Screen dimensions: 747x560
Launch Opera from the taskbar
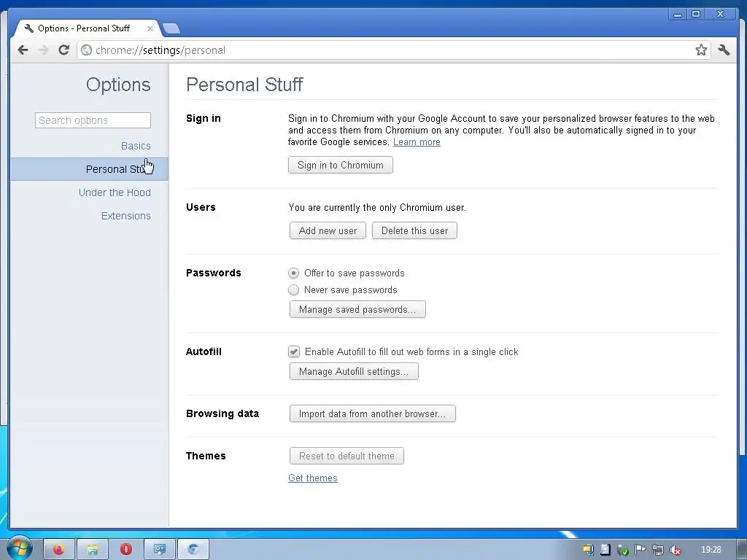[x=125, y=550]
